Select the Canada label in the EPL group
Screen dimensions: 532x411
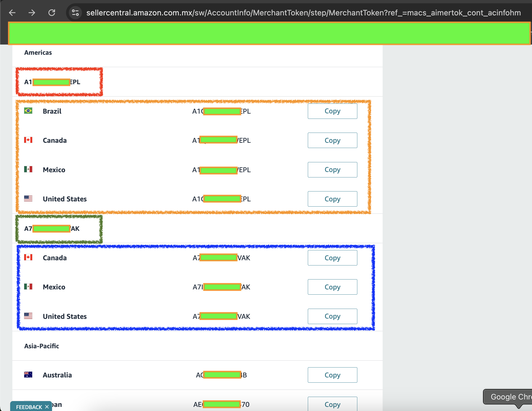55,140
